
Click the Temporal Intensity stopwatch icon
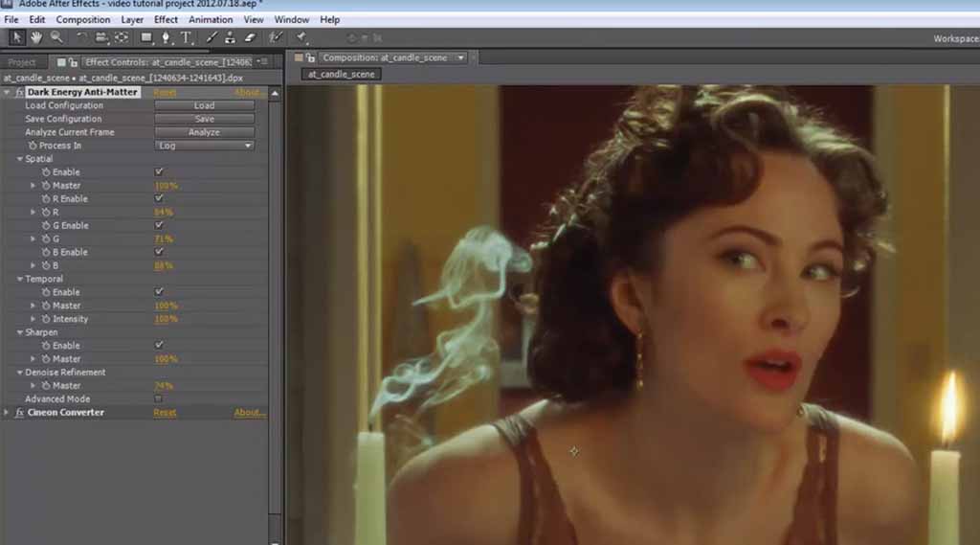[x=46, y=319]
